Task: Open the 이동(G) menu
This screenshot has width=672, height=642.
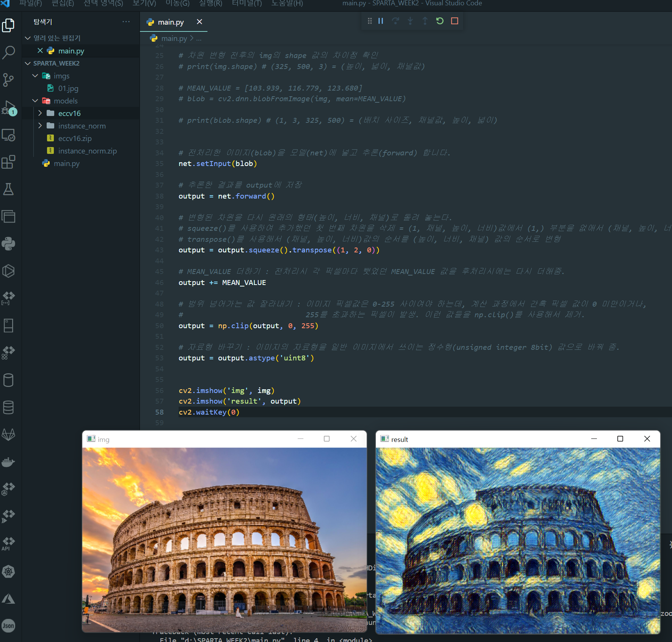Action: [177, 3]
